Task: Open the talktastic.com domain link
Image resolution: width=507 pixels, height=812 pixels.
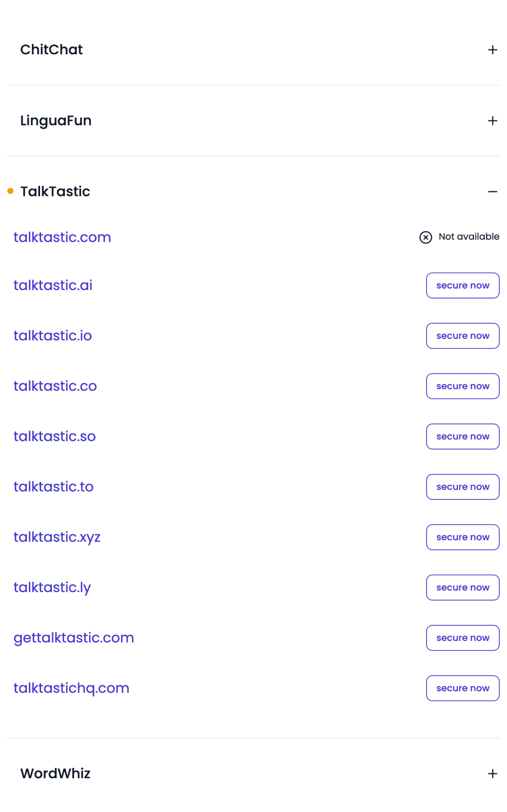Action: point(62,237)
